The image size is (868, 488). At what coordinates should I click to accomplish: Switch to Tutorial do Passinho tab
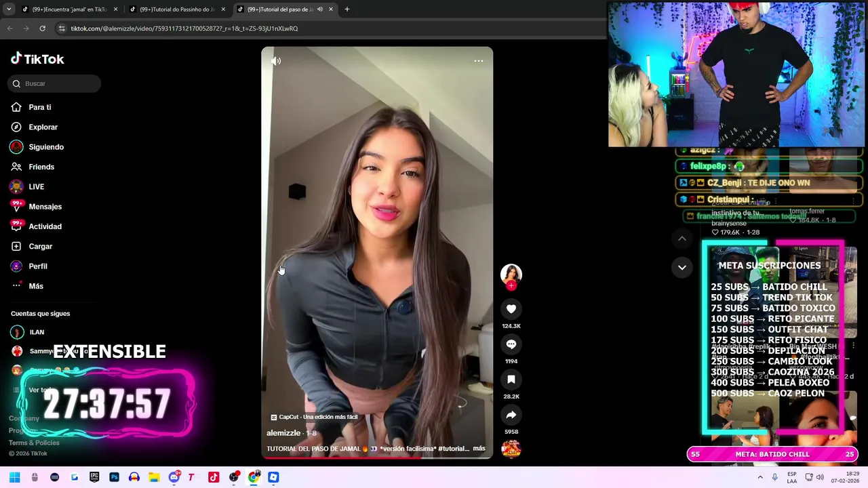pyautogui.click(x=176, y=9)
